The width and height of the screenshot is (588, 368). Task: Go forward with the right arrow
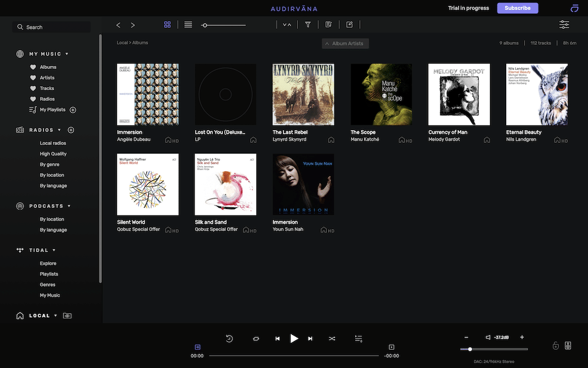coord(133,25)
